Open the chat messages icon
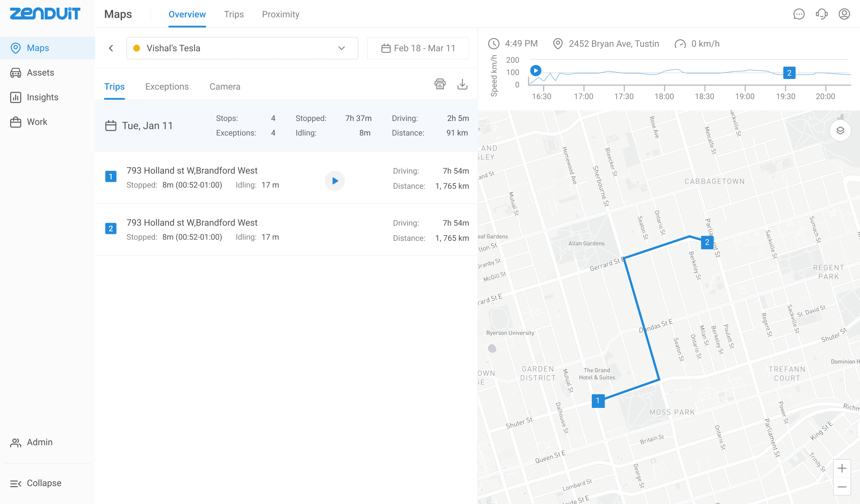Image resolution: width=860 pixels, height=504 pixels. [799, 14]
